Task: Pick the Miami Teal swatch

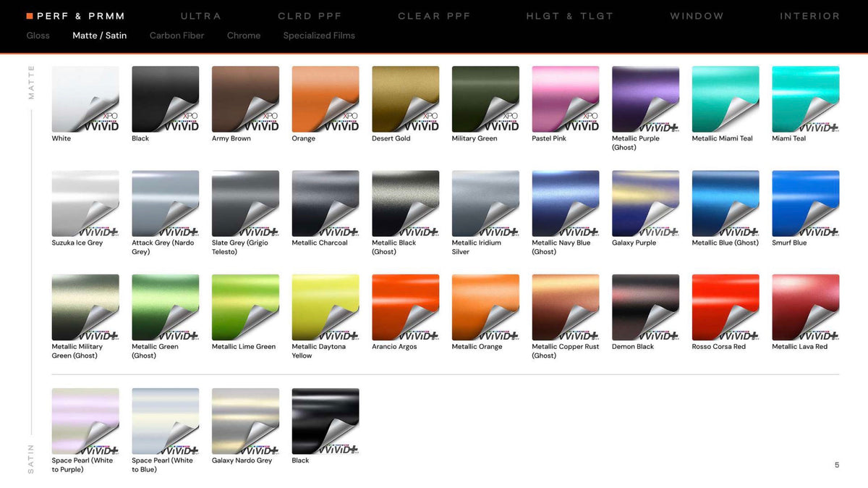Action: point(806,99)
